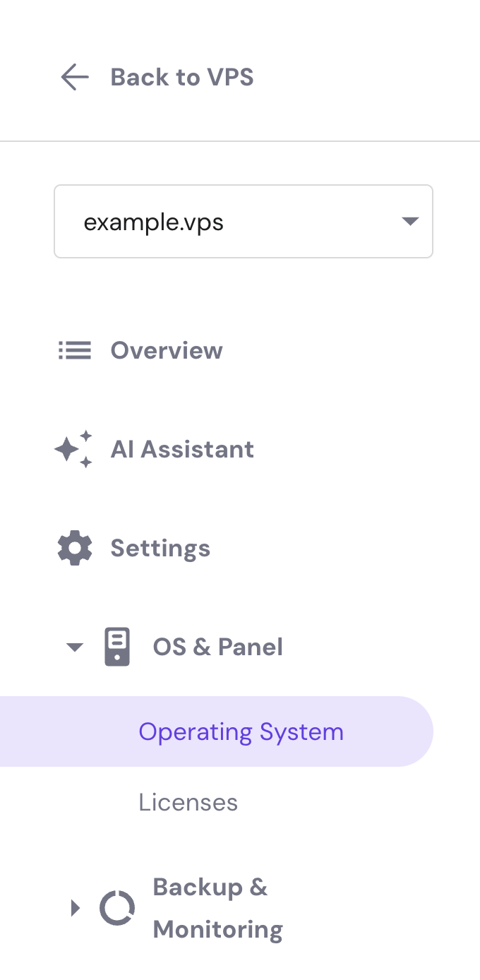
Task: Click the OS & Panel label
Action: pyautogui.click(x=217, y=647)
